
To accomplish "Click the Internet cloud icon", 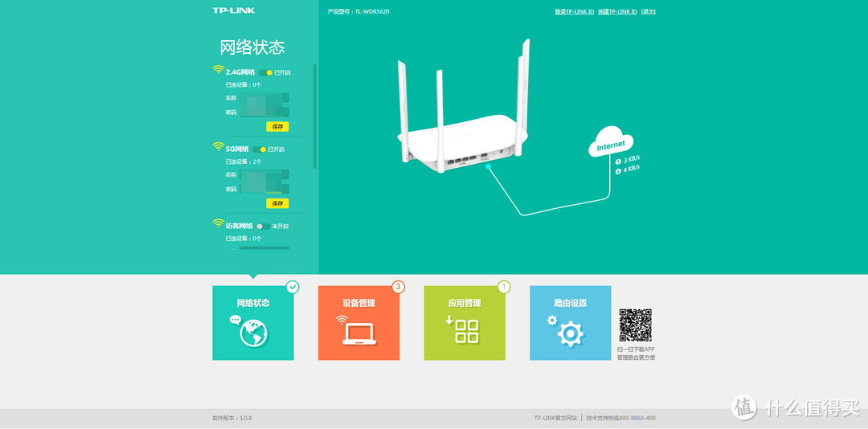I will point(611,143).
